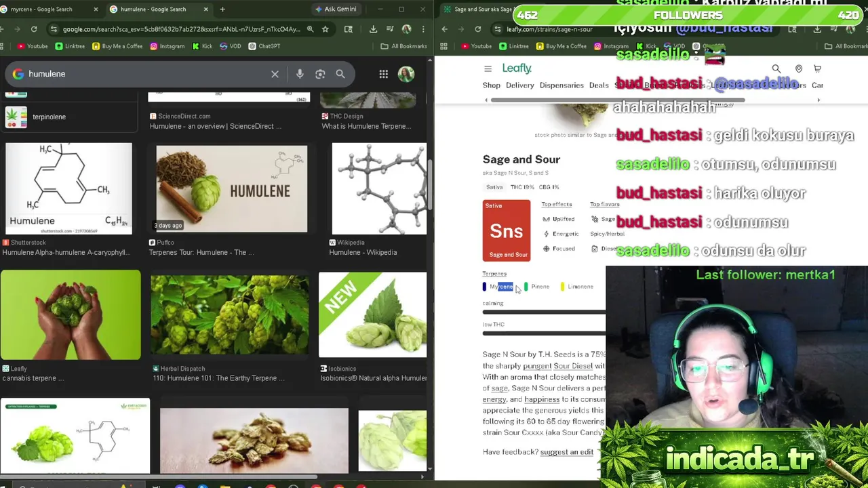The width and height of the screenshot is (868, 488).
Task: Open VOD bookmark in left browser
Action: click(231, 46)
